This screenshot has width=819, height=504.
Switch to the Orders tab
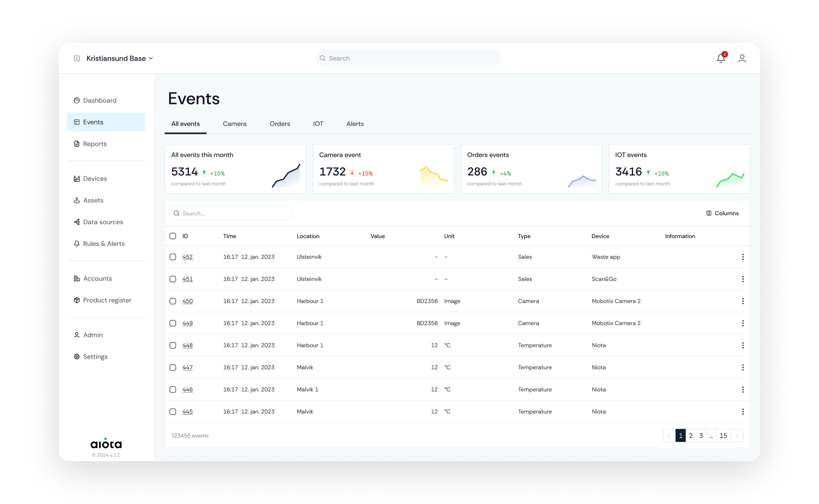280,124
